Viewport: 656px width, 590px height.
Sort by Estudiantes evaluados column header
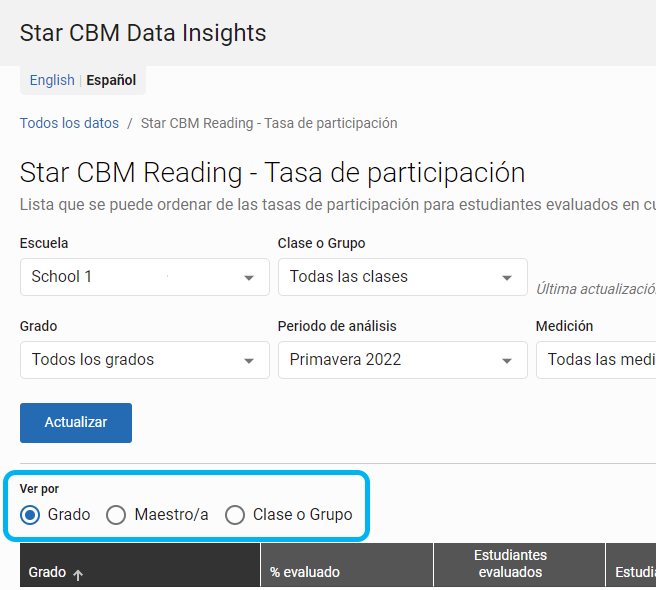tap(519, 565)
